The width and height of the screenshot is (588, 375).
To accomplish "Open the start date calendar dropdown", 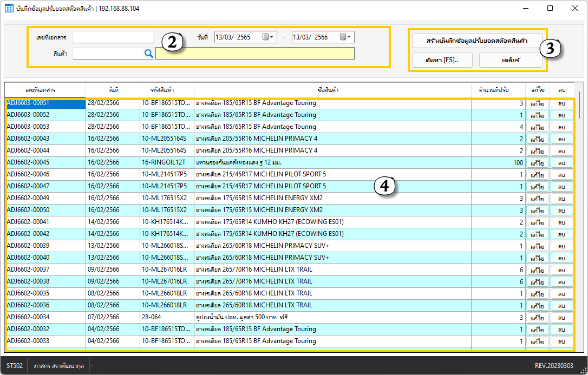I will click(269, 37).
